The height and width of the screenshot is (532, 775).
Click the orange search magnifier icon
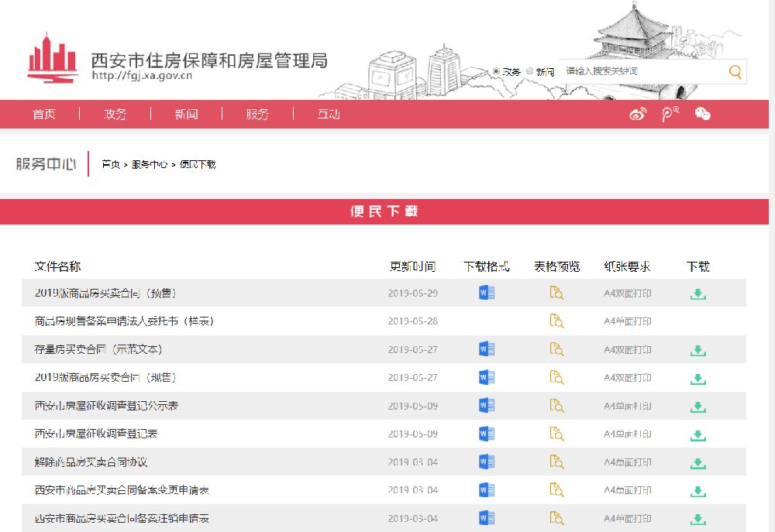[x=735, y=72]
